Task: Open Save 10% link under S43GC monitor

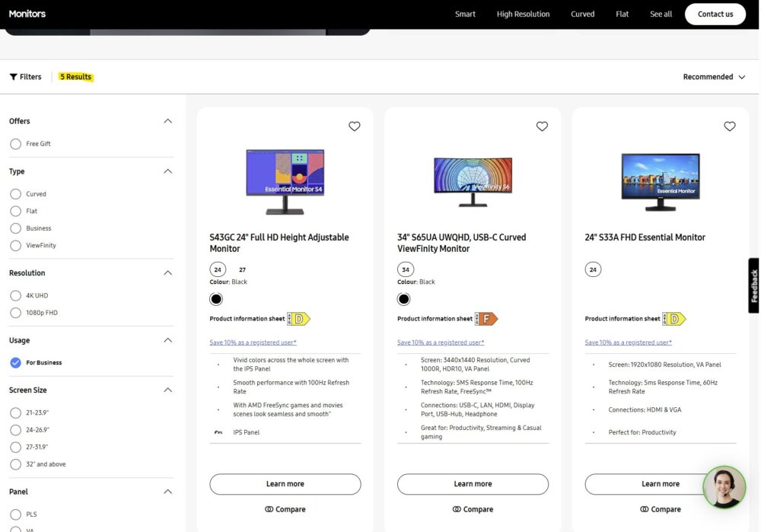Action: (253, 342)
